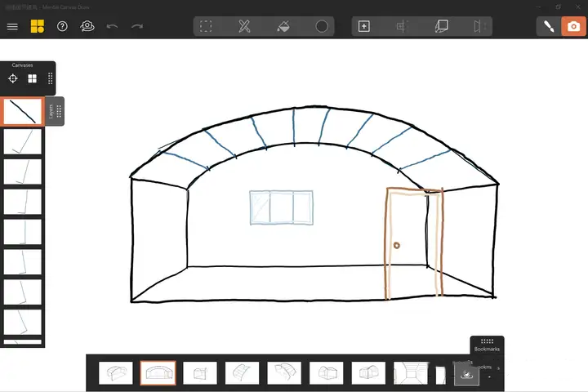Click the add bookmark button at strip end
Image resolution: width=588 pixels, height=392 pixels.
(466, 374)
